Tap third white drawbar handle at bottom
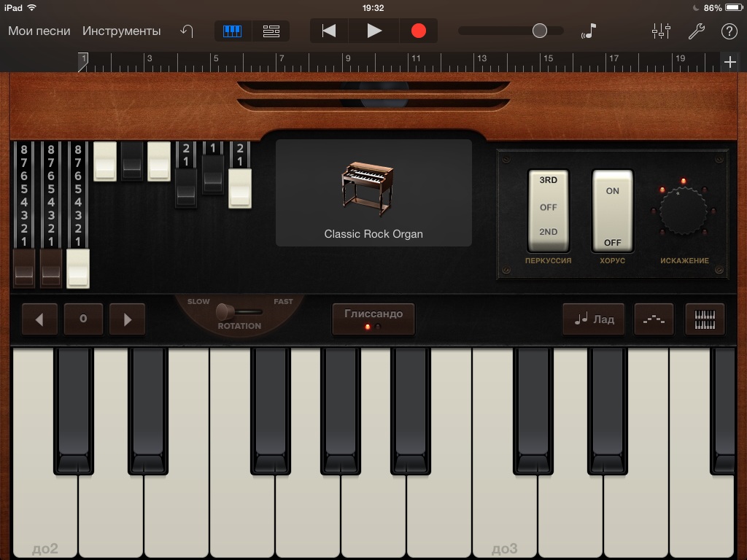The image size is (747, 560). click(x=77, y=268)
